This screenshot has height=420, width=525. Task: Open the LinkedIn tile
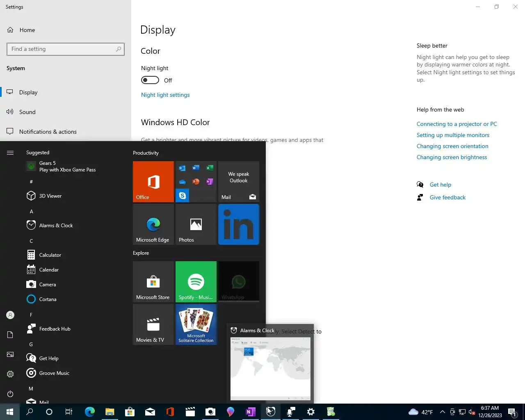[239, 224]
